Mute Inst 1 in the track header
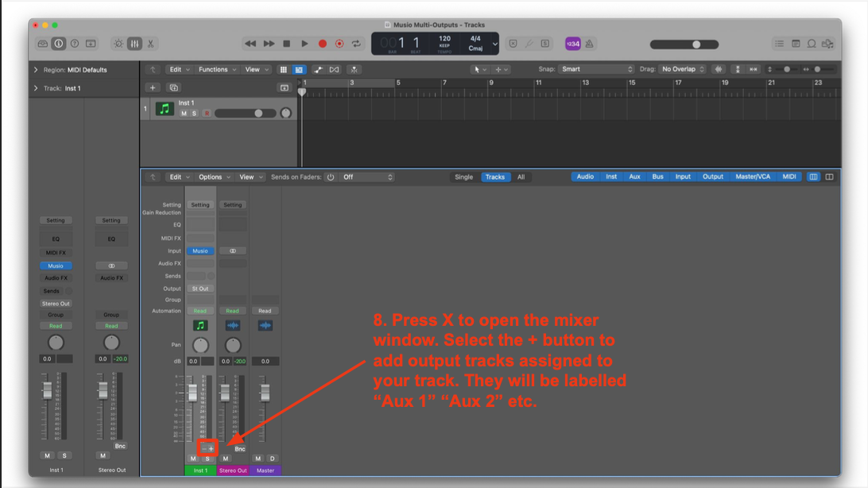 tap(184, 114)
